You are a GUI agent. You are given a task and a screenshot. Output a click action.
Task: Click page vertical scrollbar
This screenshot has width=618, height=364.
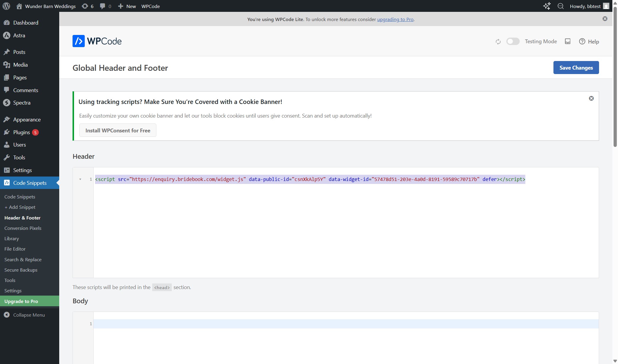[x=615, y=77]
